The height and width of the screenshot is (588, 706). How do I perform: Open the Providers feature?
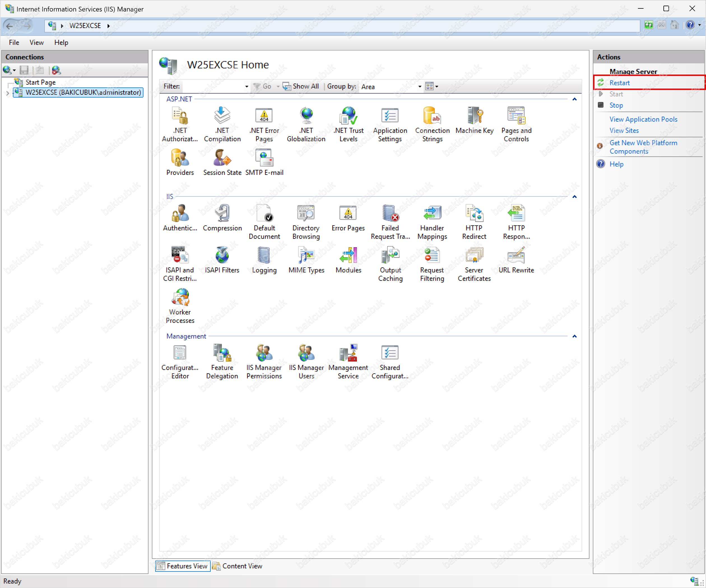(180, 162)
